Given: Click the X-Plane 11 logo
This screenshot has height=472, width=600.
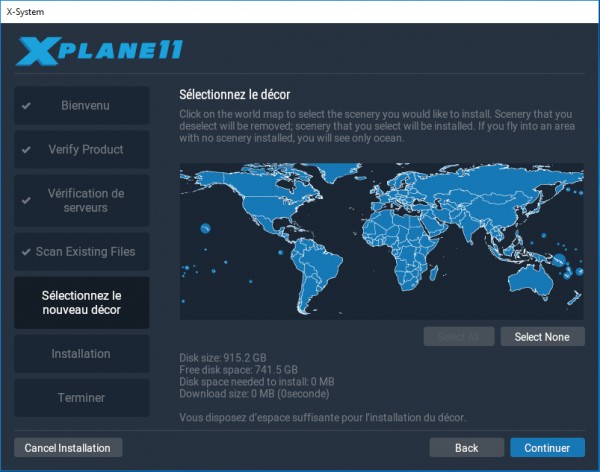Looking at the screenshot, I should click(x=99, y=51).
